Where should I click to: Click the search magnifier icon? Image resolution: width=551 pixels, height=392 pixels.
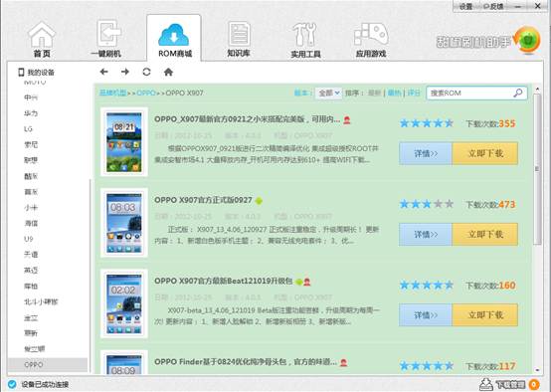(518, 93)
